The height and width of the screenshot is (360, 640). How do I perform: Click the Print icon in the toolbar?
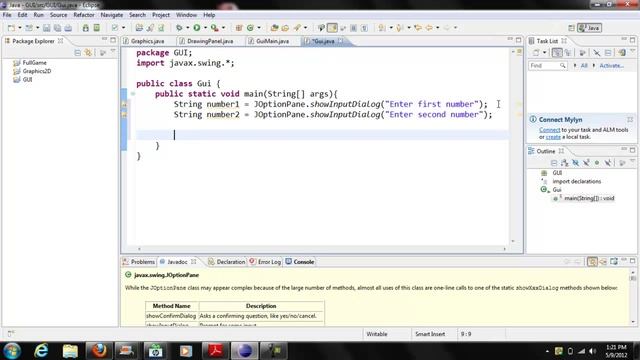[68, 28]
